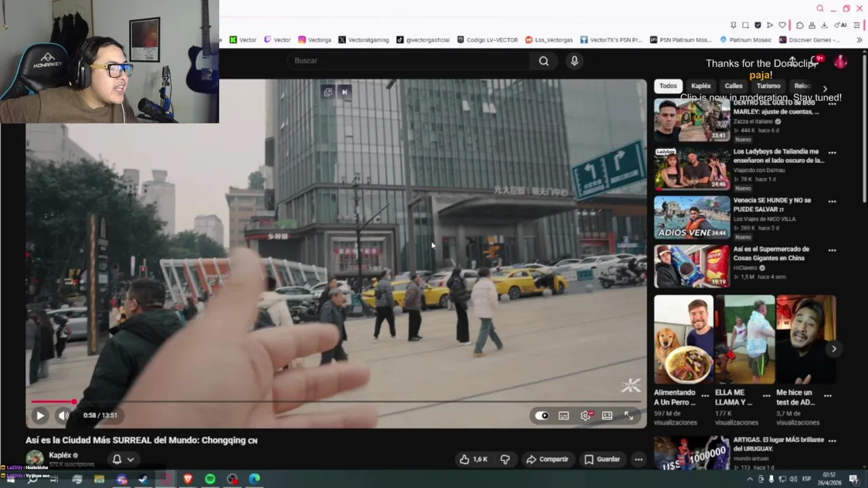This screenshot has width=868, height=488.
Task: Start voice search with microphone
Action: 574,61
